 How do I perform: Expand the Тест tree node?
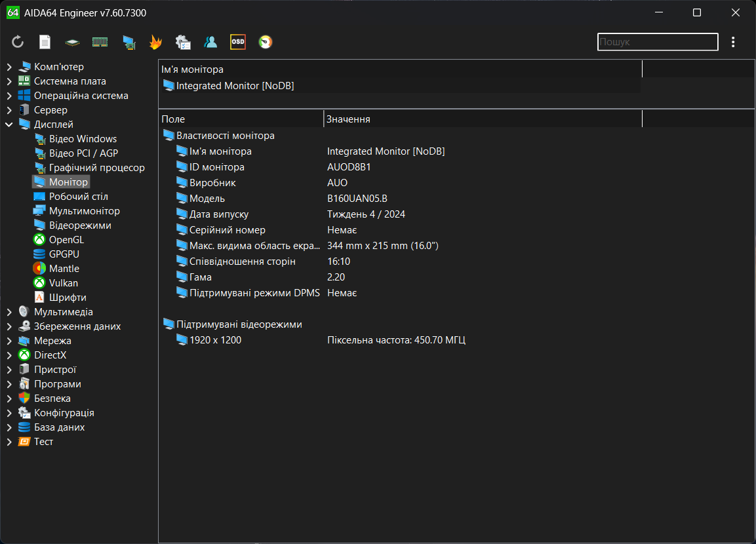tap(9, 442)
